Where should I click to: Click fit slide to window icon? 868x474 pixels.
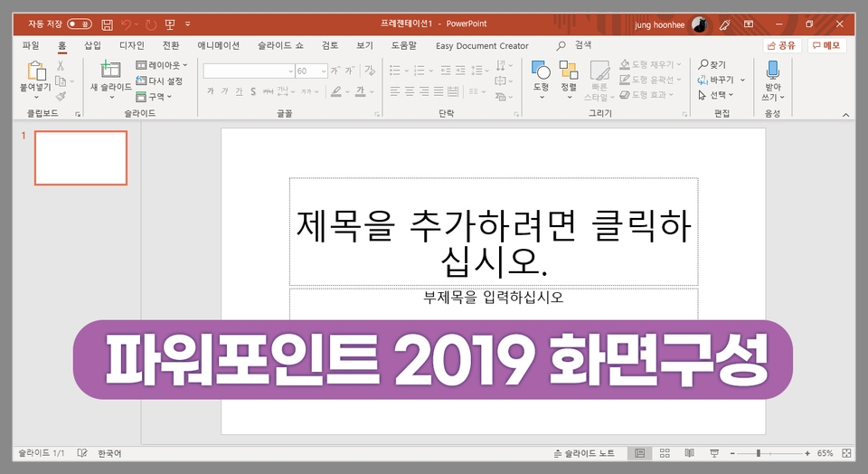point(846,453)
